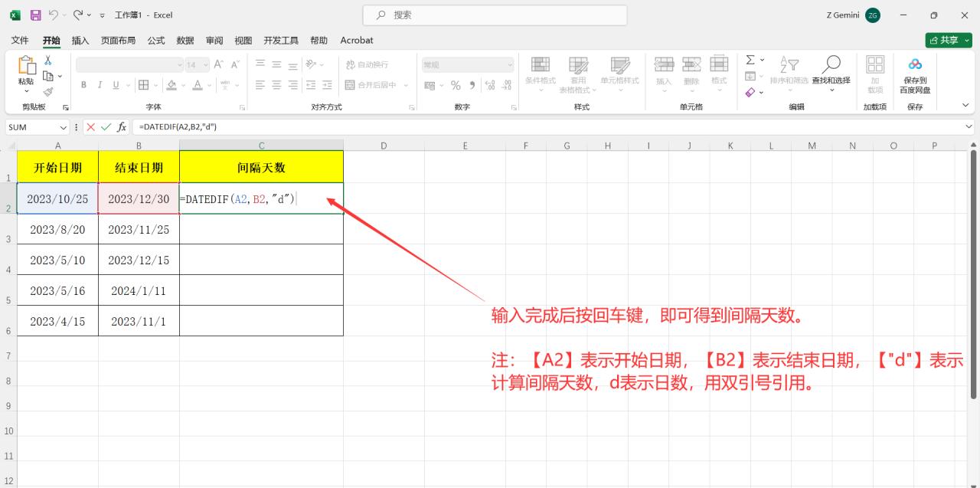Click the Fill Color paint bucket
980x488 pixels.
(x=171, y=85)
